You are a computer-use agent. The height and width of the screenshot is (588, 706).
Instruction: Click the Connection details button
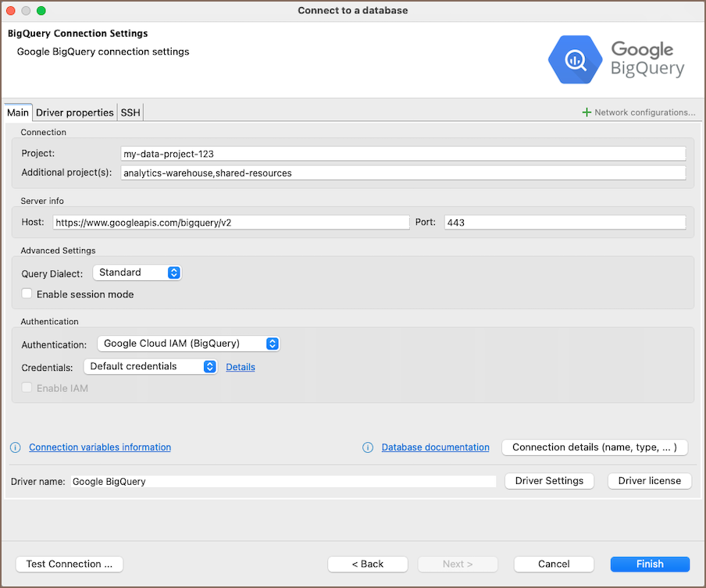594,447
